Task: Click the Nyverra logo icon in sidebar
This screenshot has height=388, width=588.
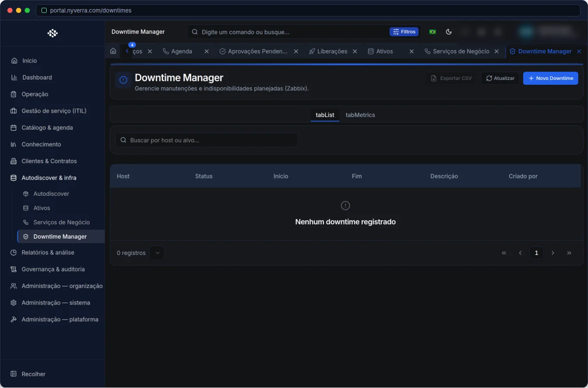Action: point(52,33)
